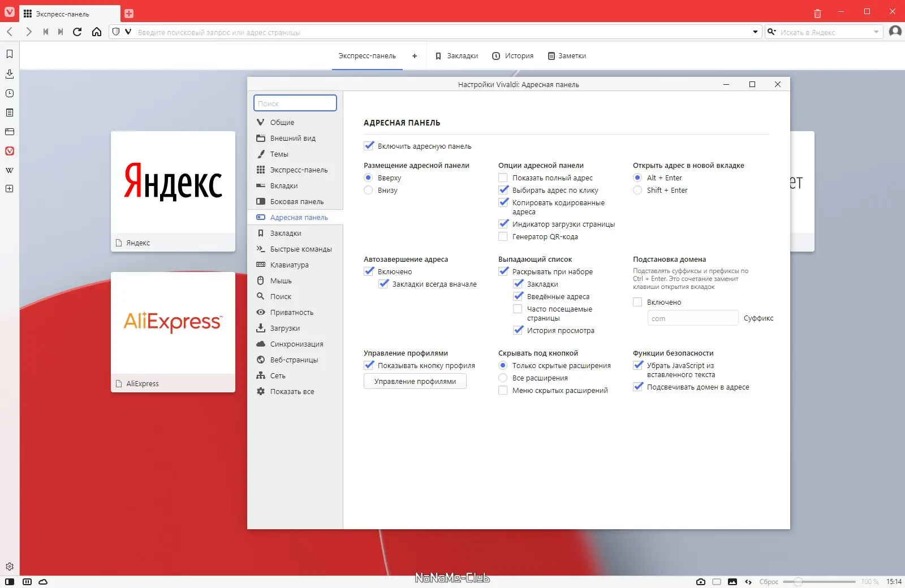Open the closed tabs trash icon
Viewport: 905px width, 588px height.
pos(817,13)
